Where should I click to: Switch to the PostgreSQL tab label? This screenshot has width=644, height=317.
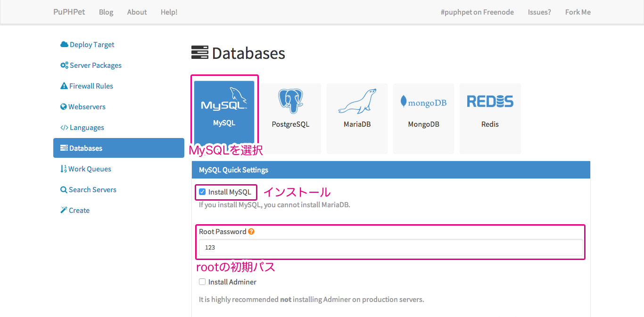click(290, 124)
